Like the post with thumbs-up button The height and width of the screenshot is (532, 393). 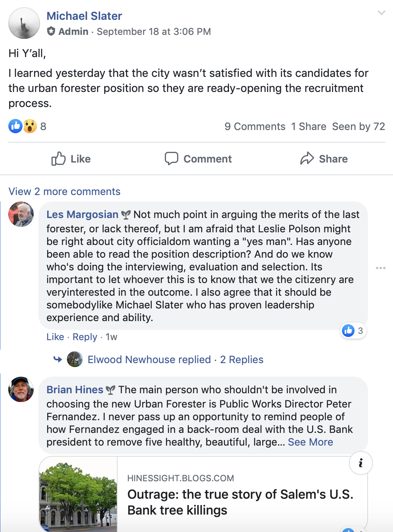(x=71, y=159)
